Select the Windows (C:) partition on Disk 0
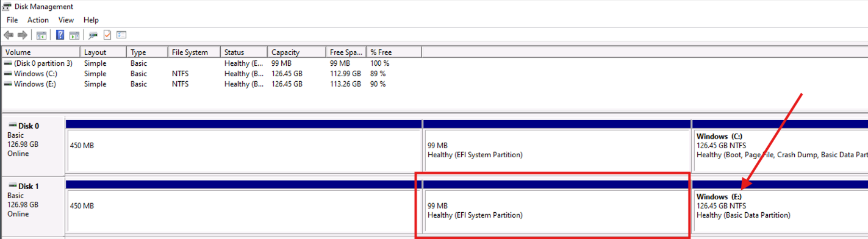 coord(780,146)
